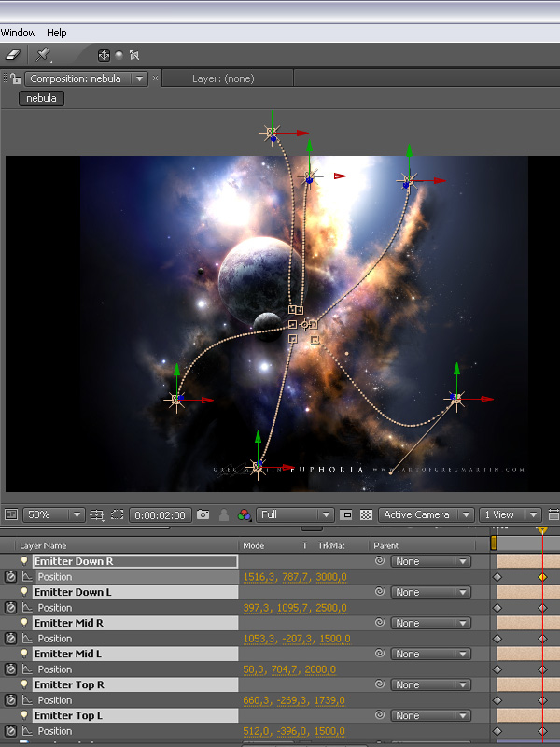Screen dimensions: 560x747
Task: Click the Parent column header
Action: [385, 545]
